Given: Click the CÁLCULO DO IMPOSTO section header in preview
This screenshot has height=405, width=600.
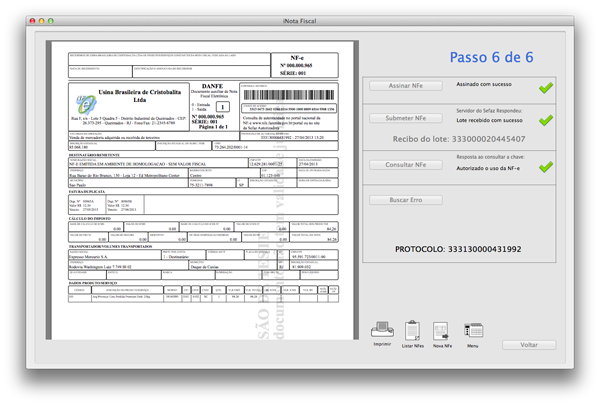Looking at the screenshot, I should point(90,219).
